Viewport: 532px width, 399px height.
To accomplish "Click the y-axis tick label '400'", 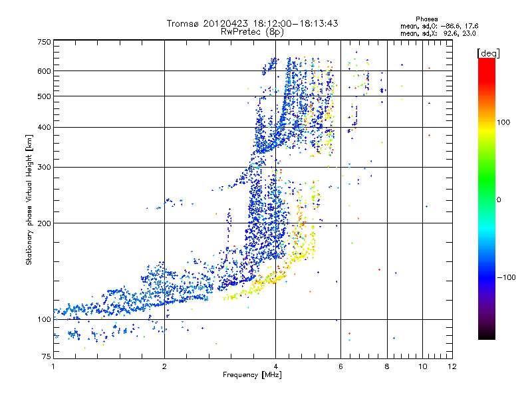I will click(x=44, y=128).
